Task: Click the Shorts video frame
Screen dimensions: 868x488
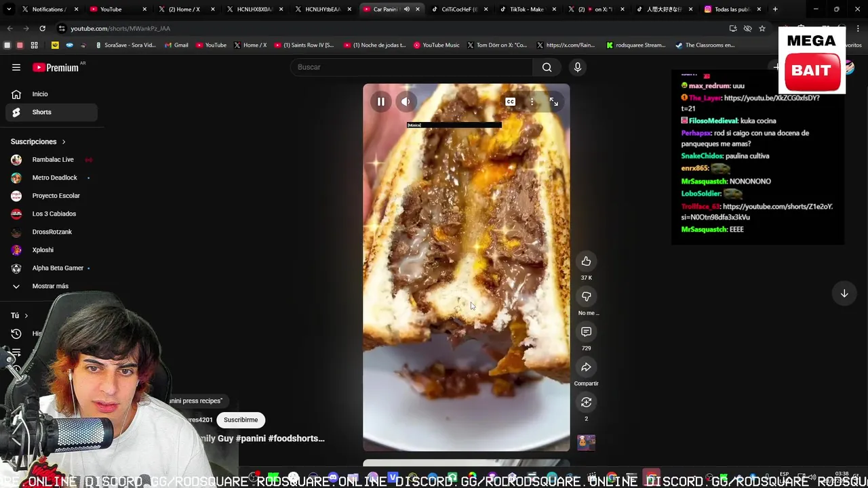Action: (467, 267)
